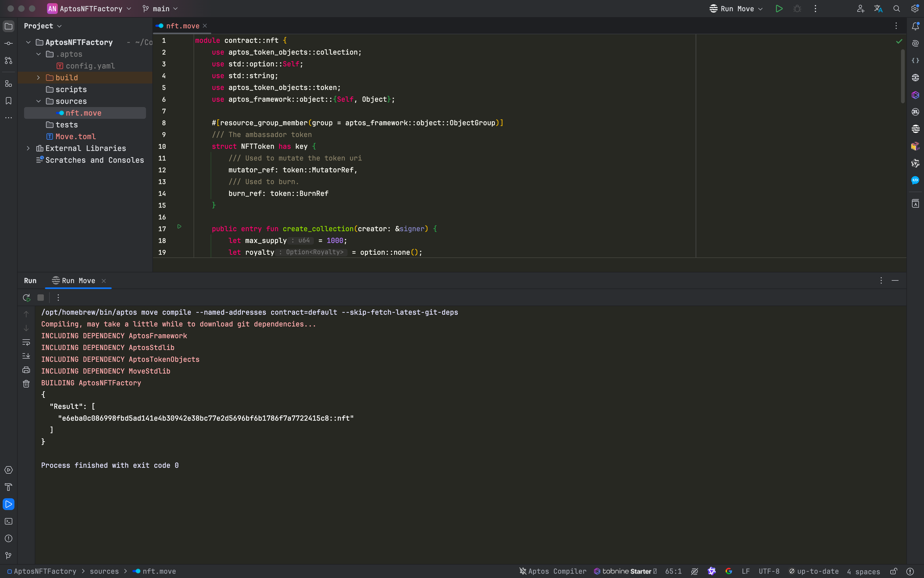This screenshot has height=578, width=924.
Task: Open the Run tool window icon
Action: click(x=8, y=504)
